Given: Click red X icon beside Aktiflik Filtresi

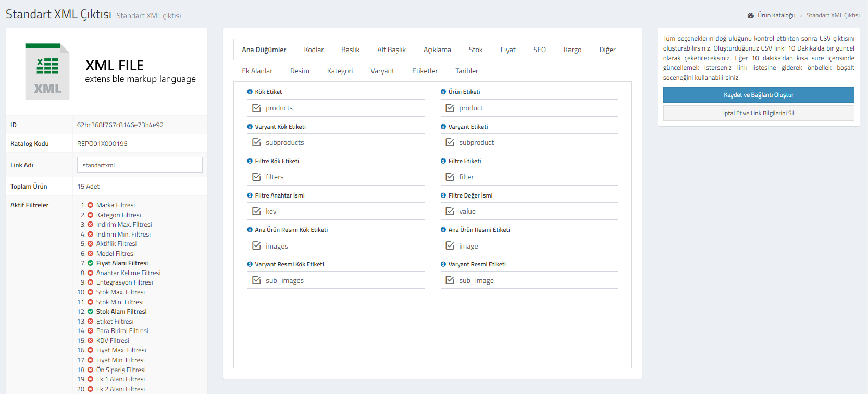Looking at the screenshot, I should [90, 244].
